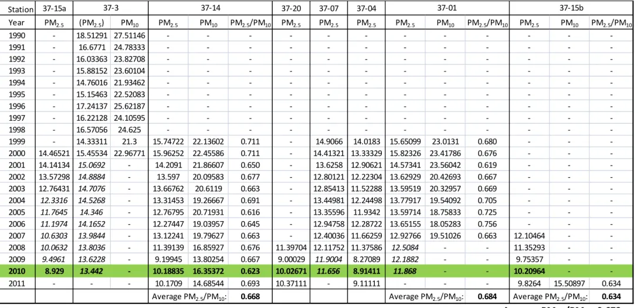
Task: Select cell value '8.27089'
Action: tap(367, 259)
